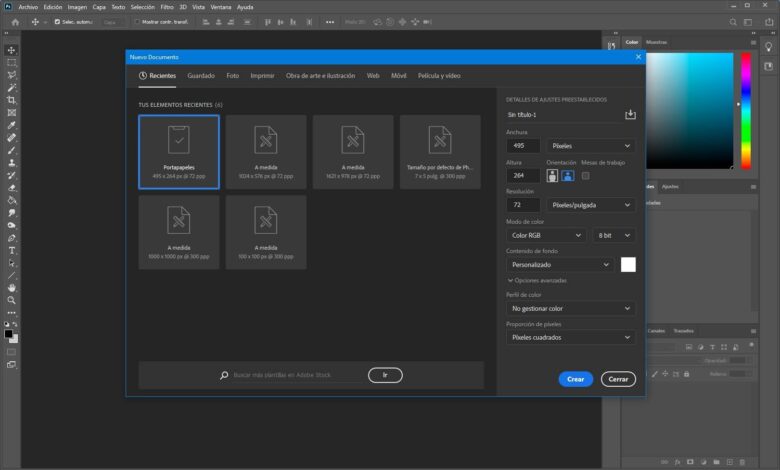Choose landscape orientation icon
Viewport: 780px width, 470px height.
click(x=566, y=176)
